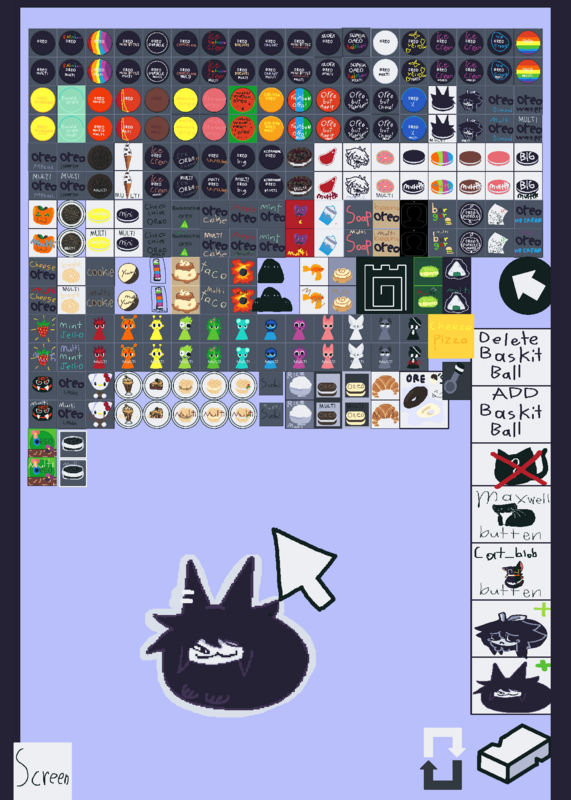Select the Maxwell button
This screenshot has width=571, height=800.
click(511, 514)
